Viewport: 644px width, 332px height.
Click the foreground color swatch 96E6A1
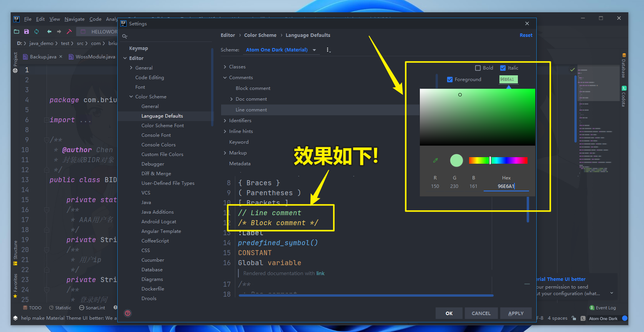pyautogui.click(x=508, y=80)
